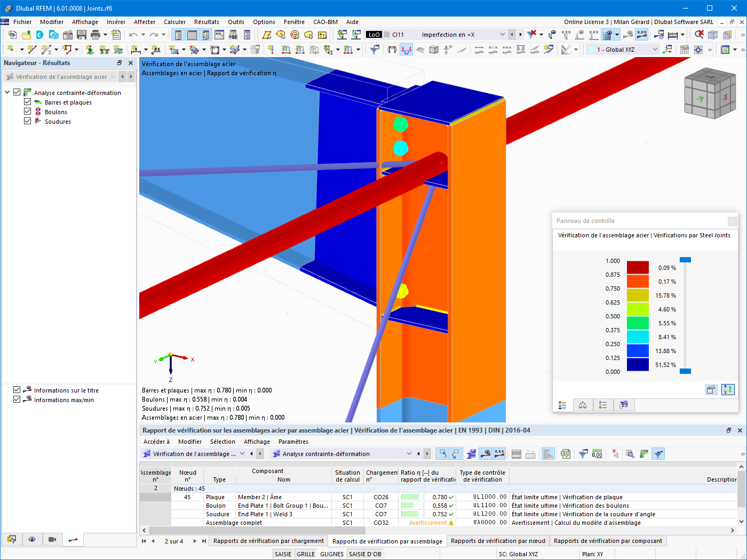Click the Redo arrow icon
The image size is (747, 560).
coord(154,35)
